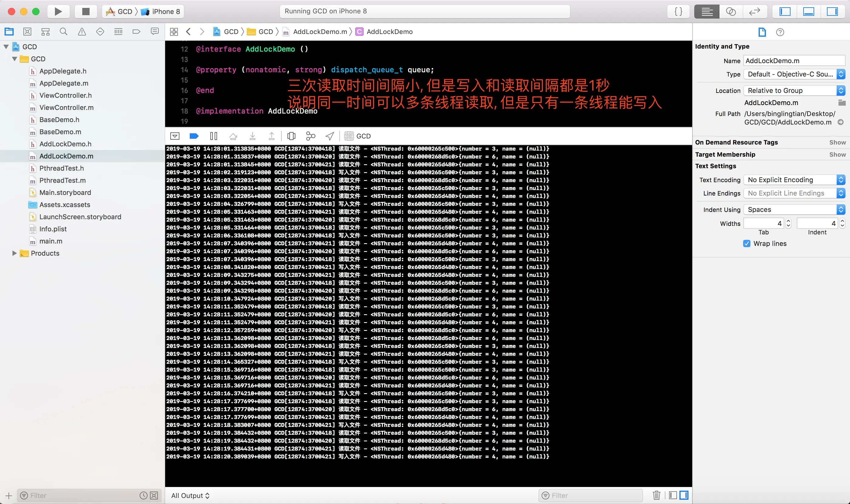The width and height of the screenshot is (850, 504).
Task: Toggle the Wrap lines checkbox
Action: [746, 243]
